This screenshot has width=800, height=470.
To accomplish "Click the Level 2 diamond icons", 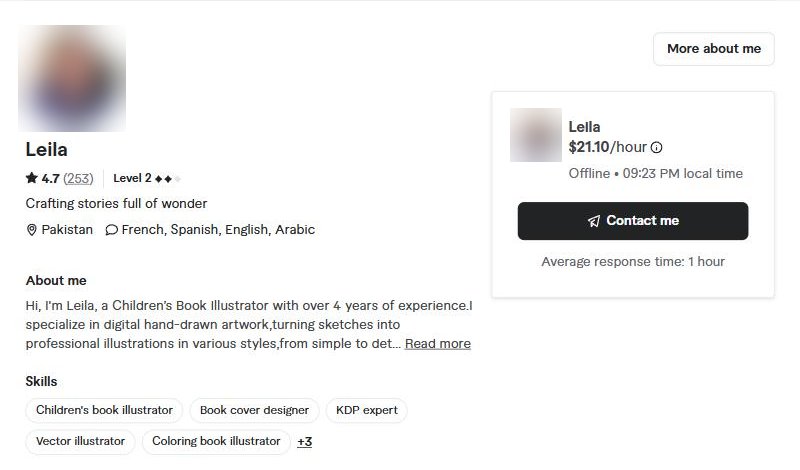I will pos(167,179).
